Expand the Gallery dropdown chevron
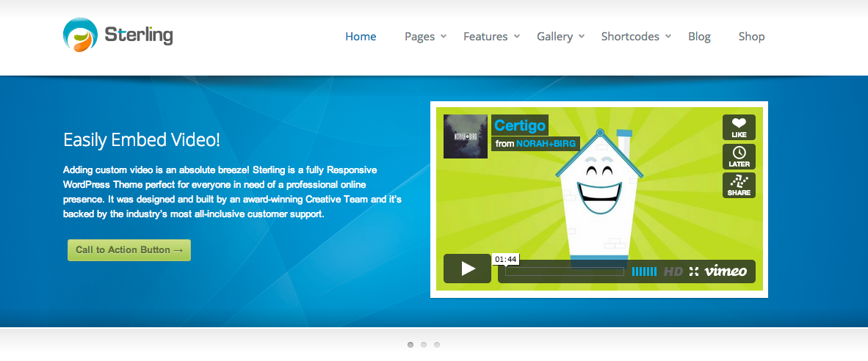 point(582,37)
